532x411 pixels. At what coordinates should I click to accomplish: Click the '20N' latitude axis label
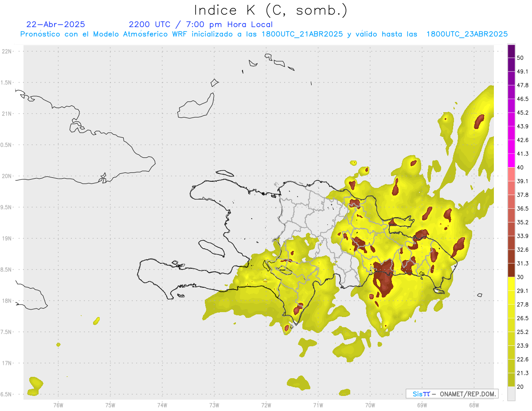coord(7,176)
